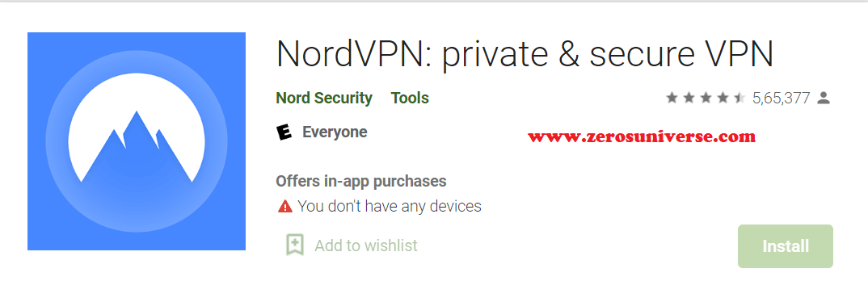Click the Everyone content rating label
The width and height of the screenshot is (868, 298).
pyautogui.click(x=335, y=132)
